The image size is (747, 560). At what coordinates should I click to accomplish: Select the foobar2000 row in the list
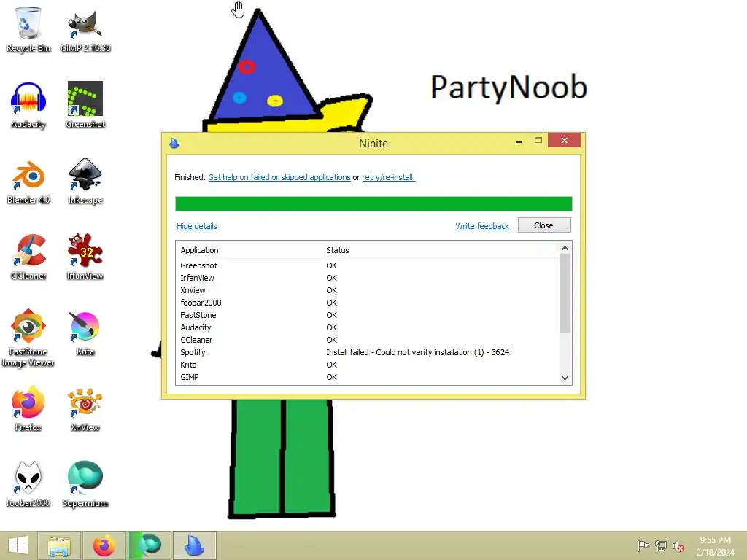(368, 303)
